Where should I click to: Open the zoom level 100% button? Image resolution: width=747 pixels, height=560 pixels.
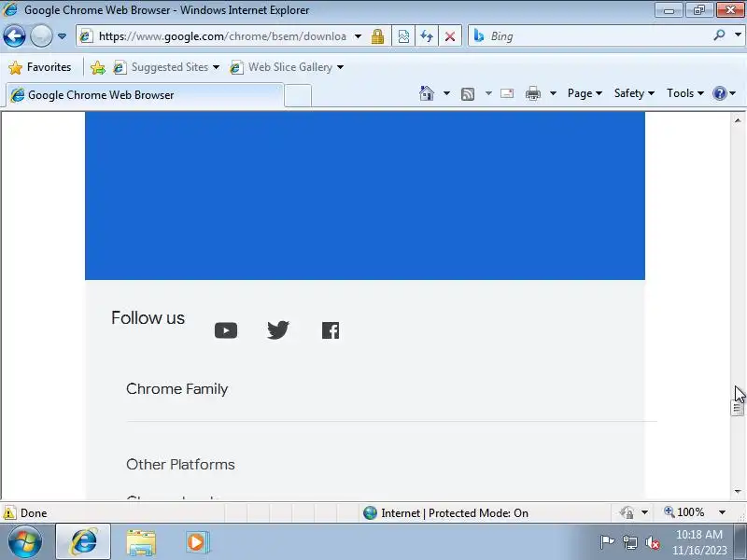(684, 512)
